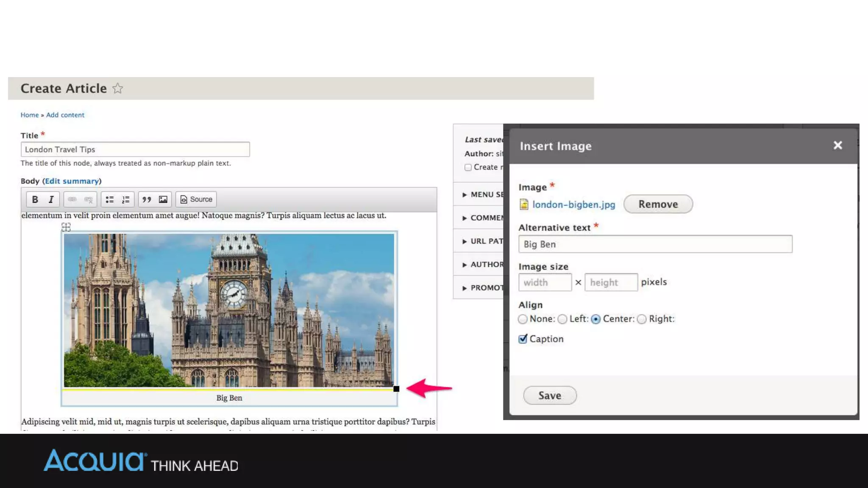Toggle Bold formatting in editor toolbar
The width and height of the screenshot is (868, 488).
point(35,200)
